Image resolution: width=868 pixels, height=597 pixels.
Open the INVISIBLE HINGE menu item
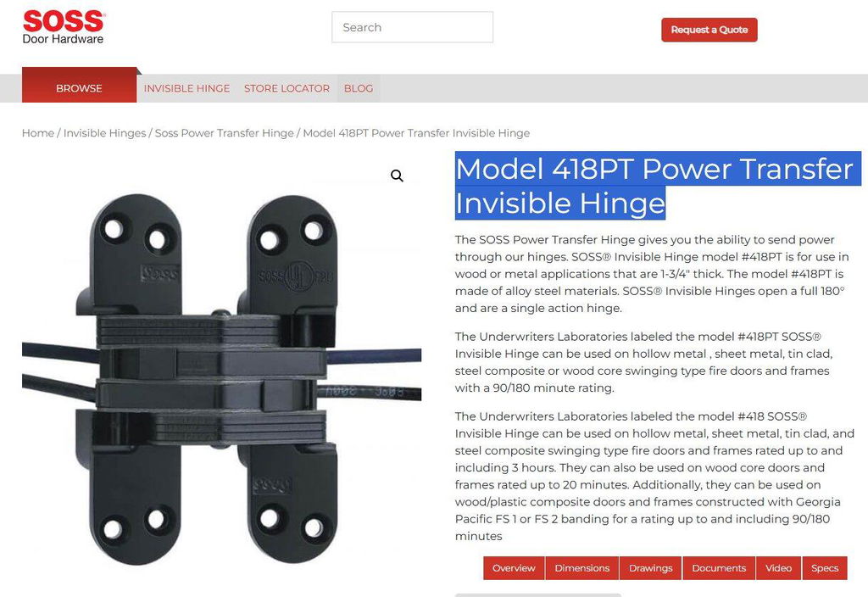[186, 88]
